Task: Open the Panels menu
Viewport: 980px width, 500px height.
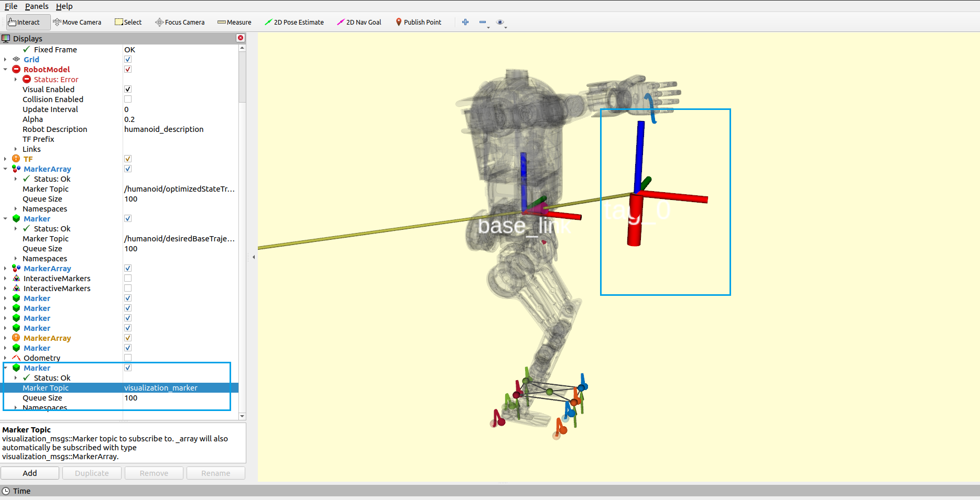Action: (x=37, y=6)
